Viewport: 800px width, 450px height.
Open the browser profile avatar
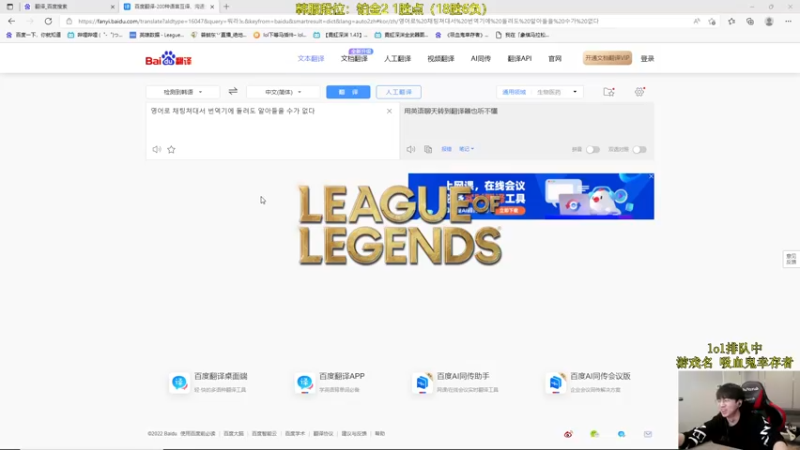[x=769, y=21]
